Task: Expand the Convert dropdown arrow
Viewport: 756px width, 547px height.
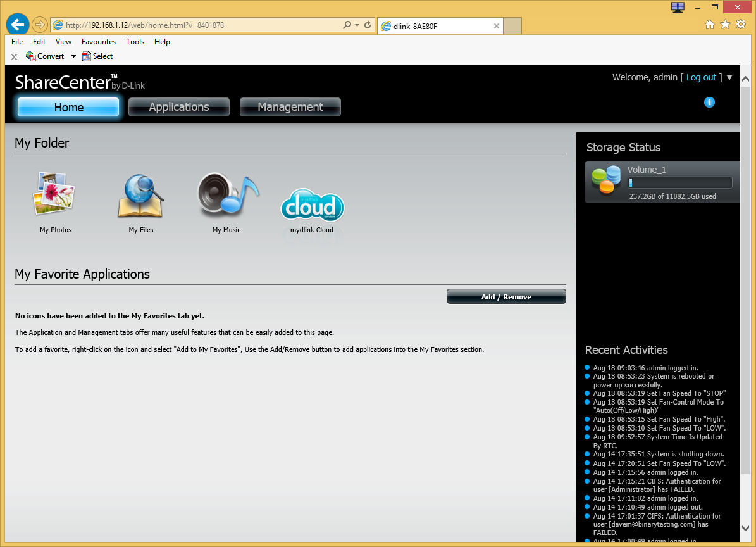Action: pyautogui.click(x=73, y=56)
